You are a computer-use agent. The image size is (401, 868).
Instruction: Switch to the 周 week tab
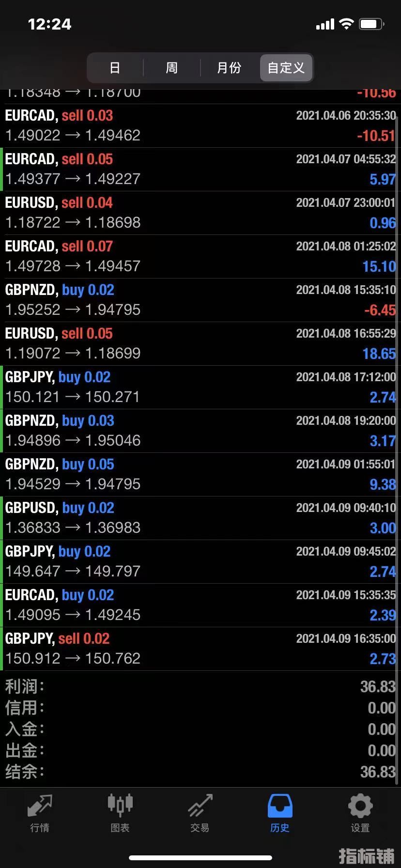pos(171,68)
